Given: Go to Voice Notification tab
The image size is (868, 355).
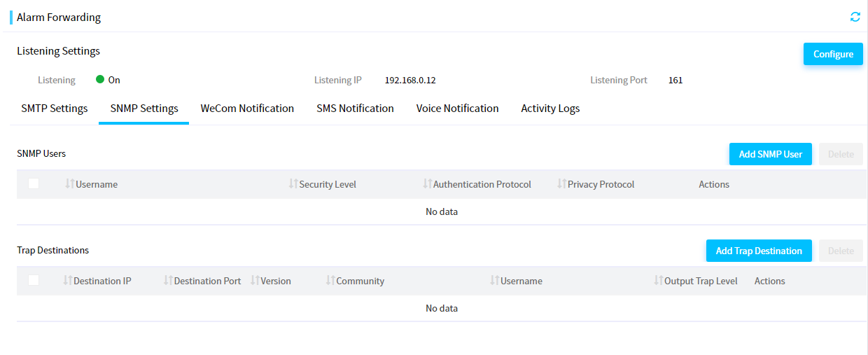Looking at the screenshot, I should [x=457, y=109].
